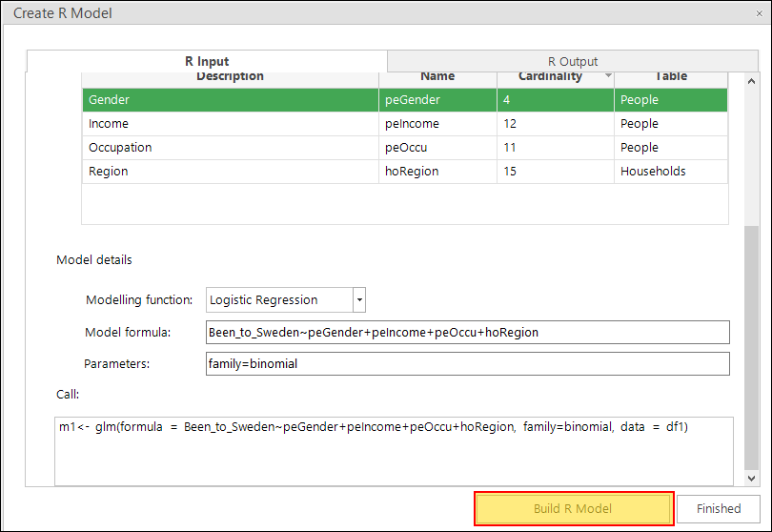Click the scrollbar up arrow
772x532 pixels.
point(751,81)
